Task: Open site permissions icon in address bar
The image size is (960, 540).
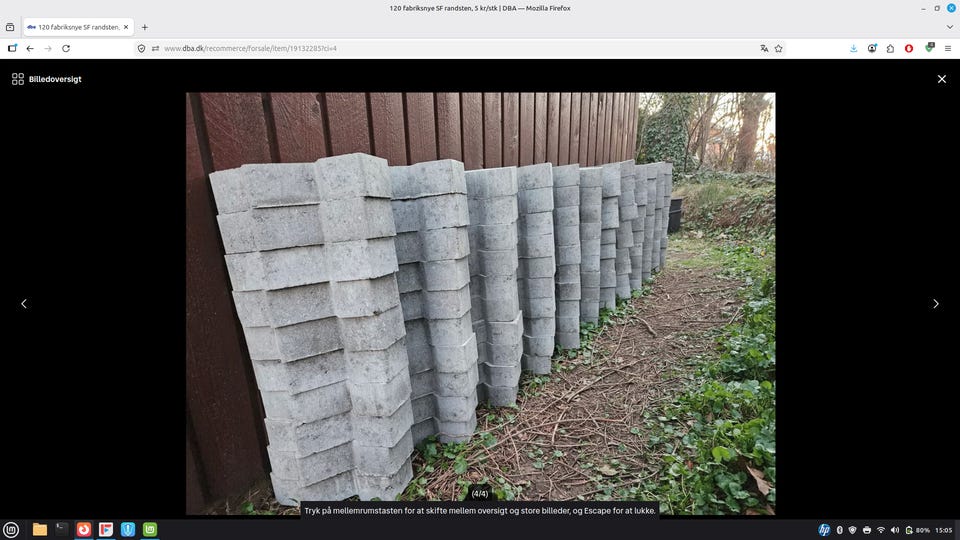Action: coord(155,48)
